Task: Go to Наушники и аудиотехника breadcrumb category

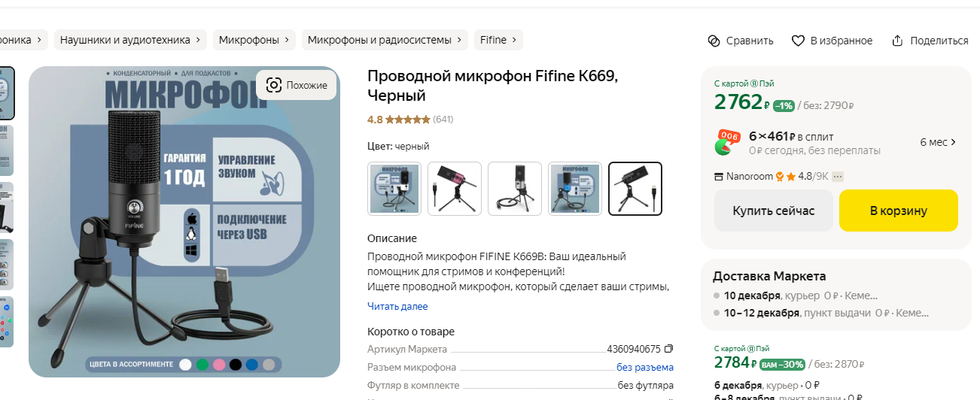Action: click(x=130, y=40)
